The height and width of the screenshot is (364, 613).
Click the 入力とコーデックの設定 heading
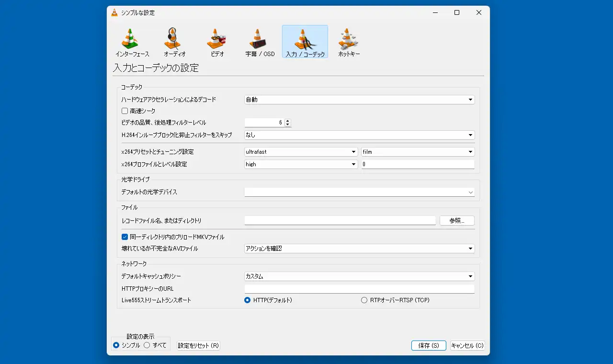pos(156,68)
